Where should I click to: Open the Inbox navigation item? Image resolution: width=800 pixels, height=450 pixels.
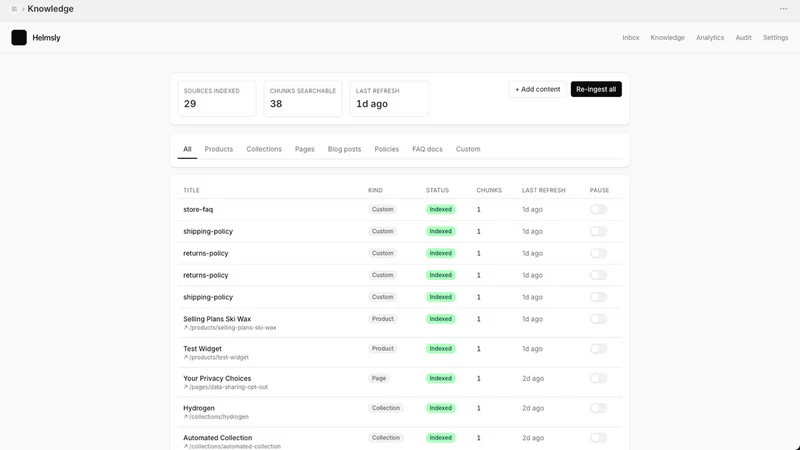click(631, 37)
